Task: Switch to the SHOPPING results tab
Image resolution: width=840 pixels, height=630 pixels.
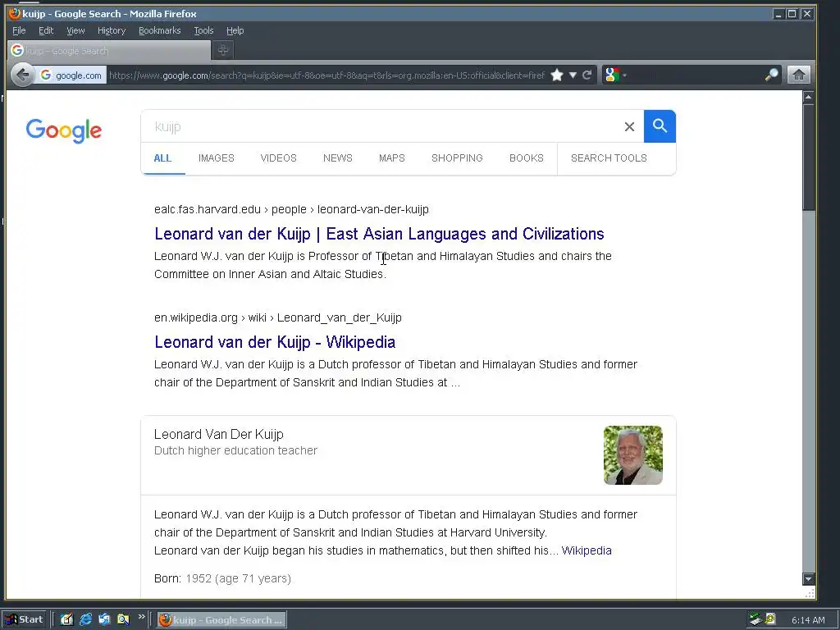Action: (457, 158)
